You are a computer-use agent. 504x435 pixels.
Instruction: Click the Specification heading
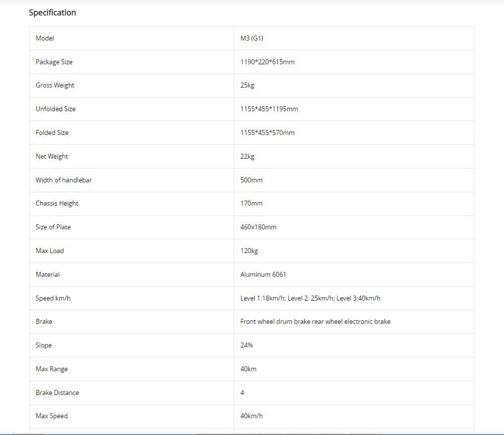coord(52,12)
